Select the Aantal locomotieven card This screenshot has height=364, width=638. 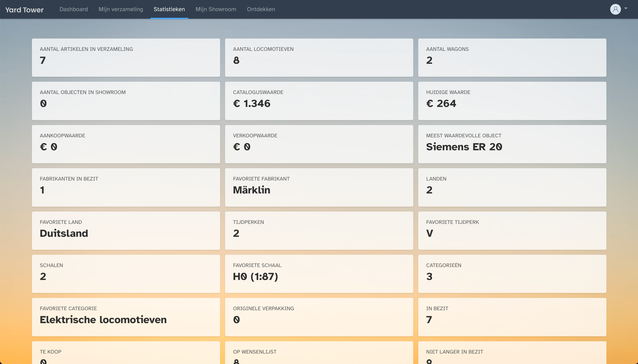[x=319, y=57]
